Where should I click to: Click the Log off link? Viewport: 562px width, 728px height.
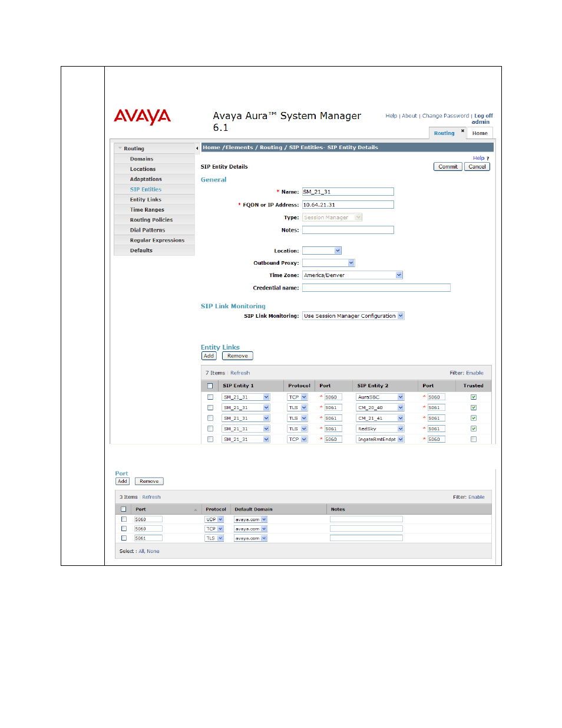point(484,116)
